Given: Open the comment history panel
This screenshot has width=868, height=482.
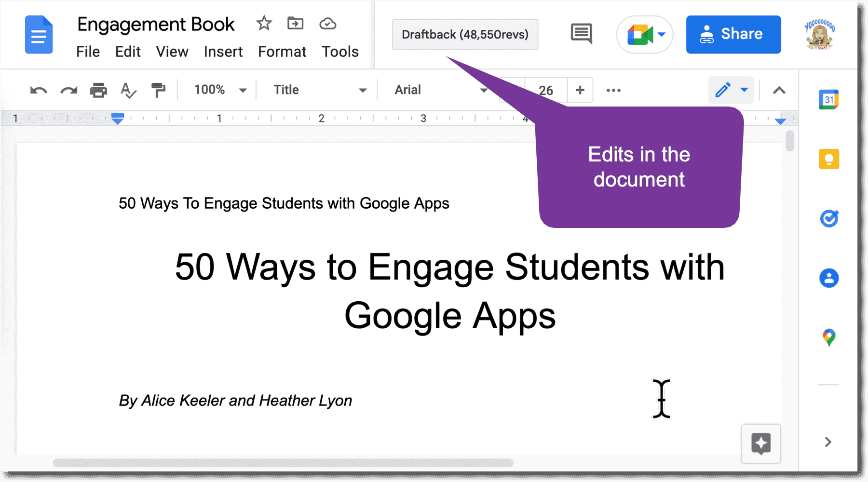Looking at the screenshot, I should 581,34.
